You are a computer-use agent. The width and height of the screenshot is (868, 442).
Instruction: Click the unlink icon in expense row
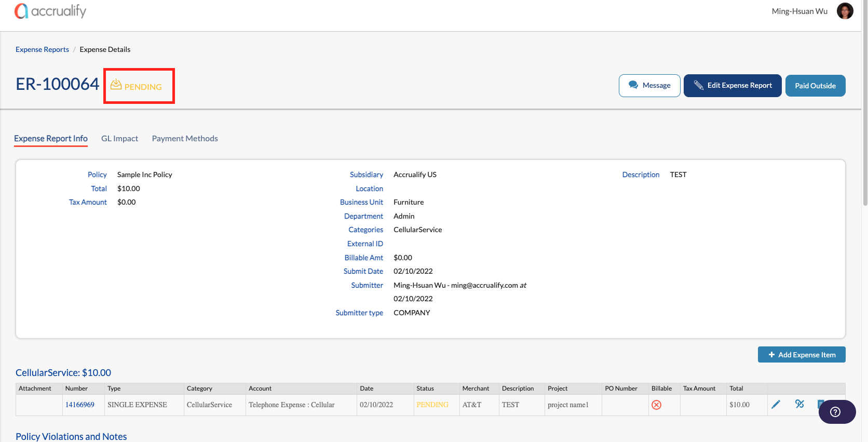[x=799, y=404]
